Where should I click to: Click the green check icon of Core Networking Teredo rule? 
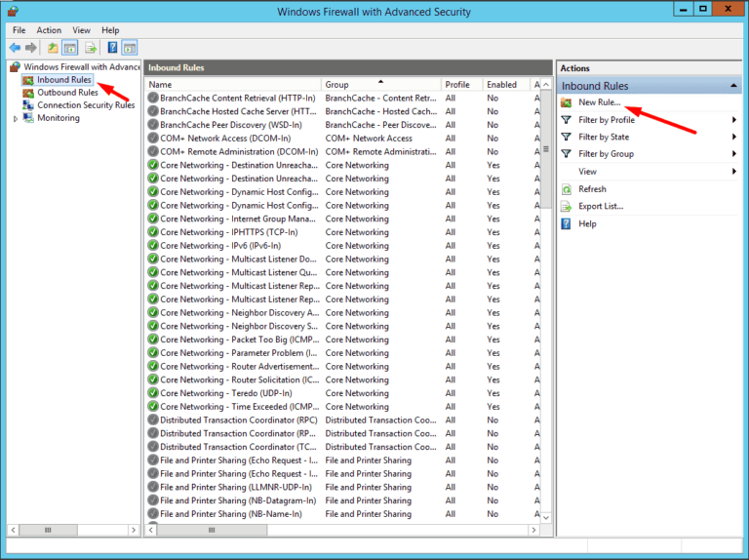click(x=153, y=393)
